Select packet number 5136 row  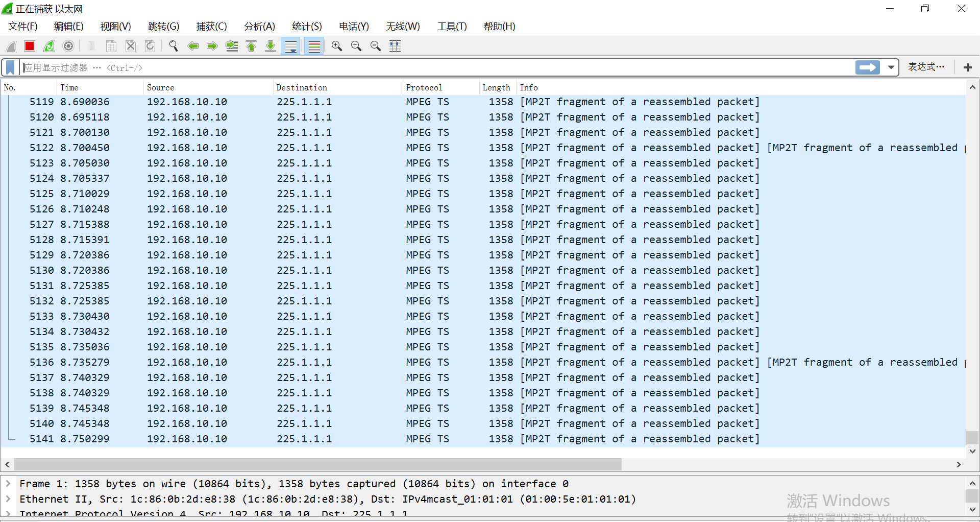483,362
